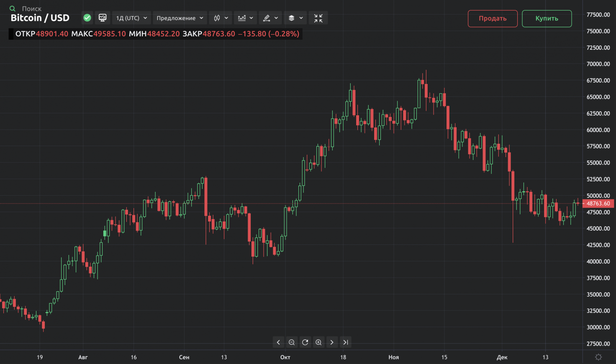Click the Окт label on time axis
The height and width of the screenshot is (364, 616).
point(285,357)
